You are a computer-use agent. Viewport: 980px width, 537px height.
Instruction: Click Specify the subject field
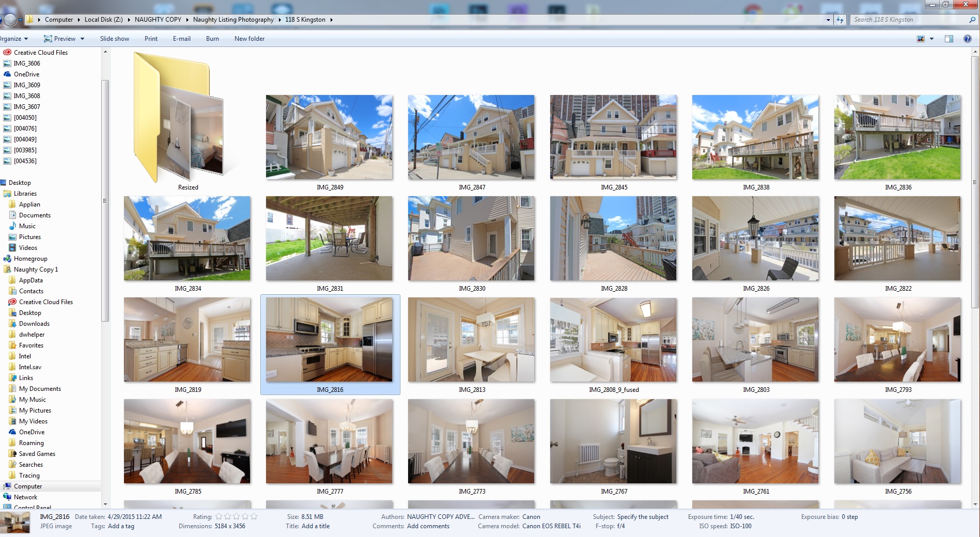click(x=643, y=517)
